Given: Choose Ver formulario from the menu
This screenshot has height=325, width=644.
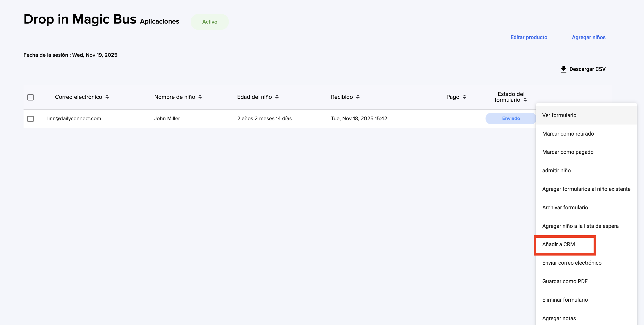Looking at the screenshot, I should 559,115.
